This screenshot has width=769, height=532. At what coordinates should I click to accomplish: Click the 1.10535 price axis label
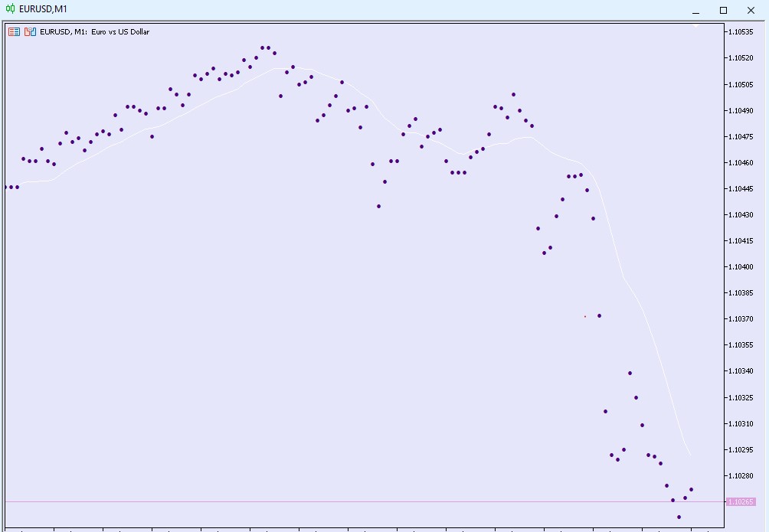pos(741,32)
